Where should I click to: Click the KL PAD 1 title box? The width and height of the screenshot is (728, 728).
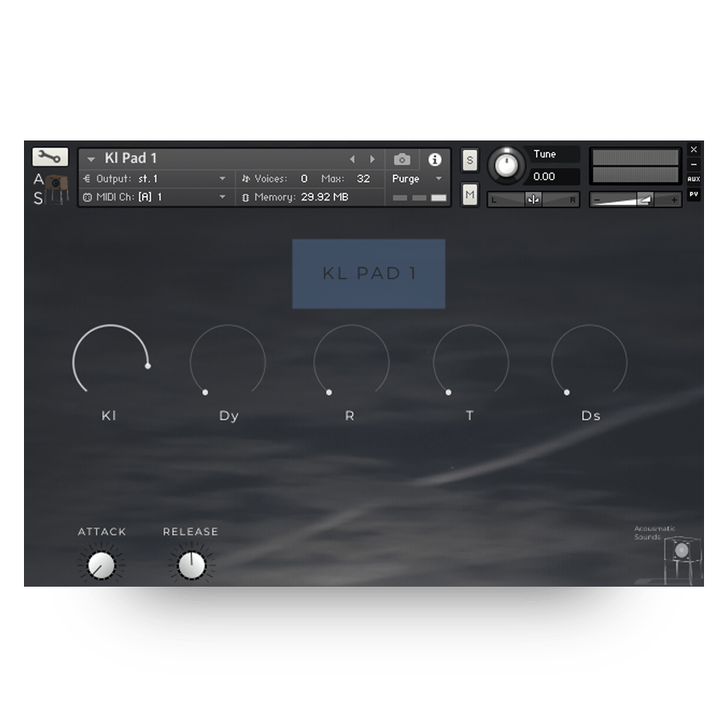(x=368, y=272)
